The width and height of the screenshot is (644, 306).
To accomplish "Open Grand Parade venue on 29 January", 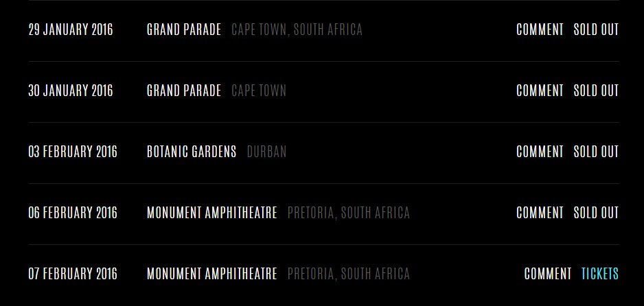I will pos(184,30).
